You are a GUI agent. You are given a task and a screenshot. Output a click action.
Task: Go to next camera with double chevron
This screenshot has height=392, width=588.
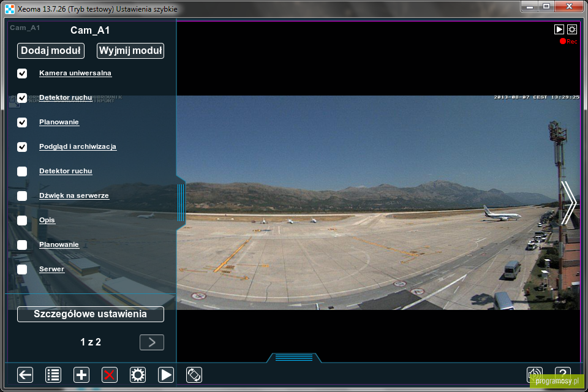click(x=568, y=203)
